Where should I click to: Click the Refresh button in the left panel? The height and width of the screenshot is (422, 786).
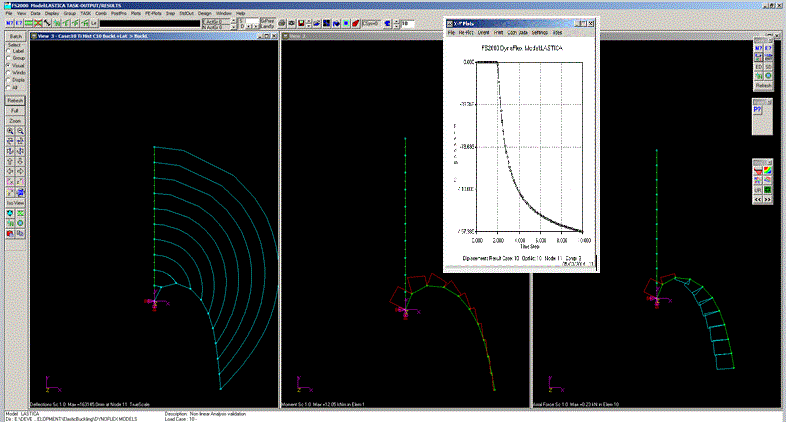pos(15,100)
